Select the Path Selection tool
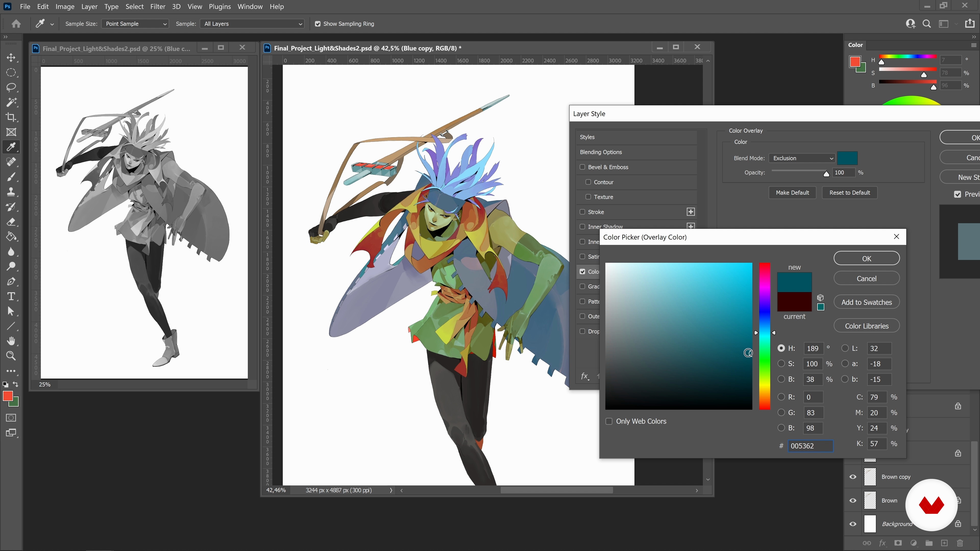The image size is (980, 551). (11, 311)
